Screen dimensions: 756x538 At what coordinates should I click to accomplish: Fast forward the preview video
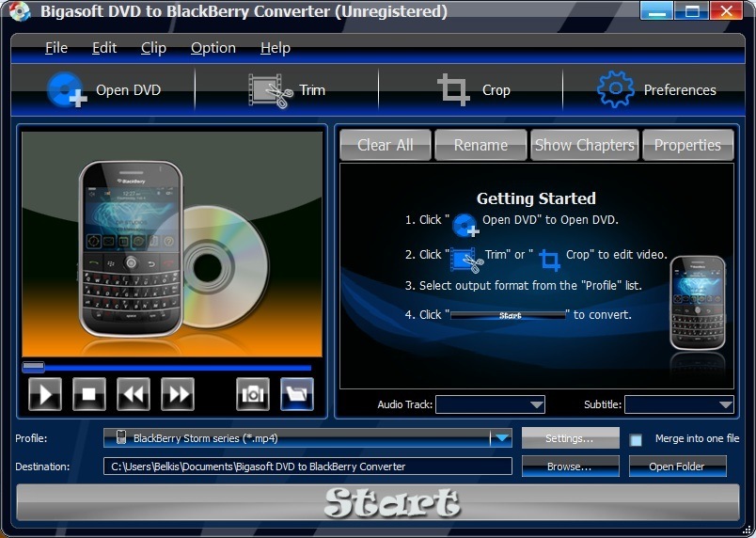click(x=178, y=394)
